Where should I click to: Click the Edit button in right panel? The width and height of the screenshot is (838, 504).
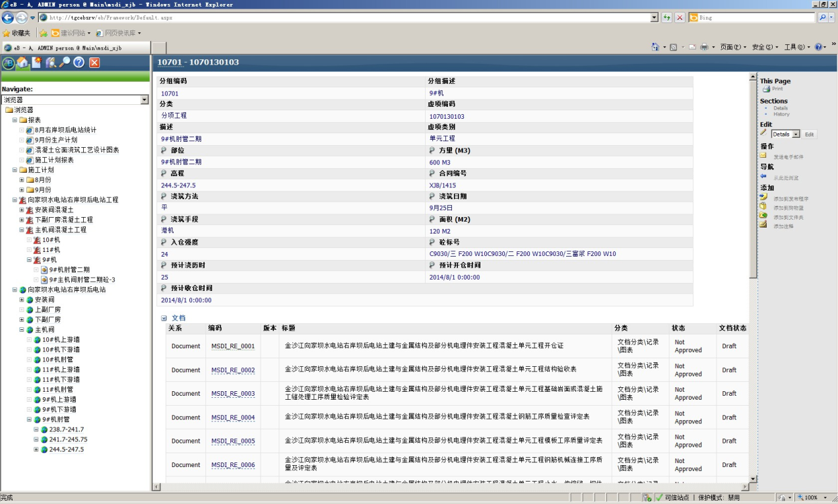[810, 134]
